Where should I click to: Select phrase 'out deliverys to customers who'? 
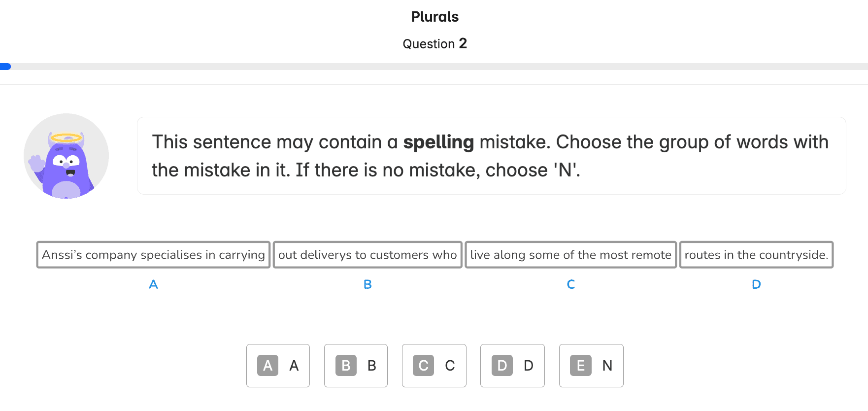[367, 255]
